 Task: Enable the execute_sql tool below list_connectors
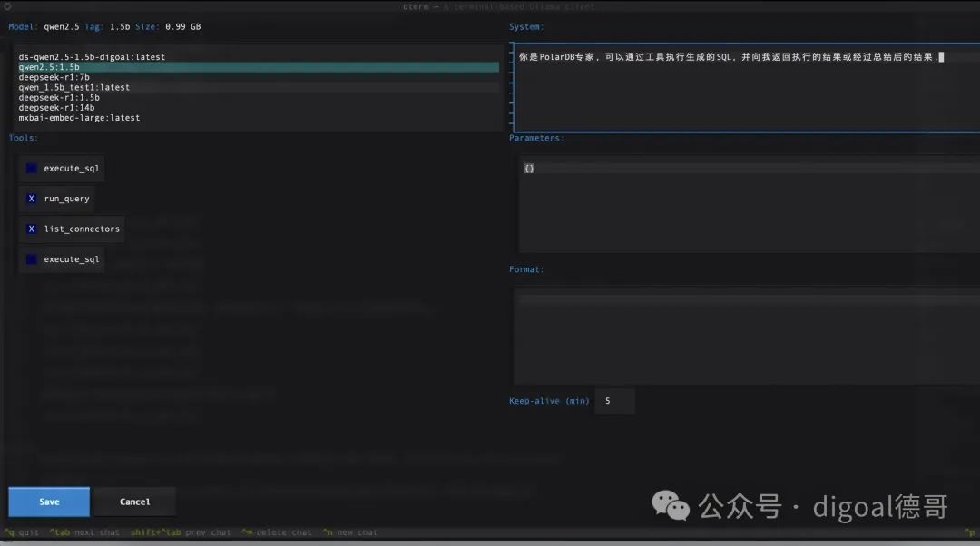point(32,259)
